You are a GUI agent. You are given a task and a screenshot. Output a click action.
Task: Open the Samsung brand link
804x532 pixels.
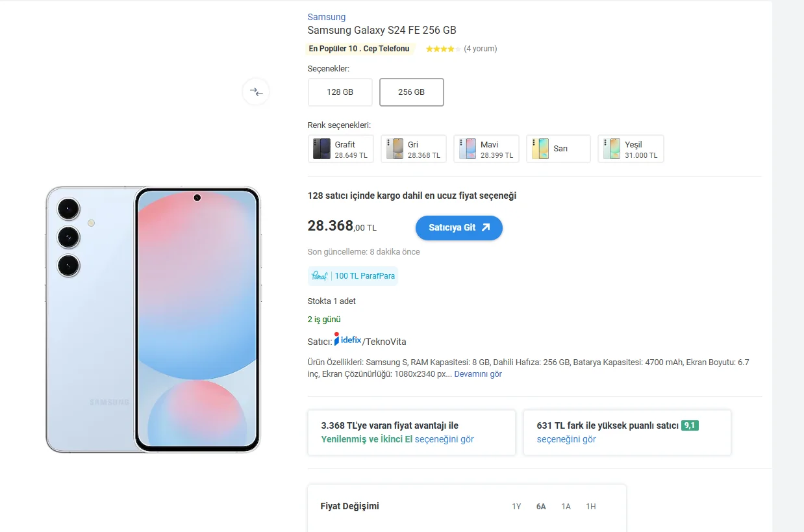click(326, 17)
